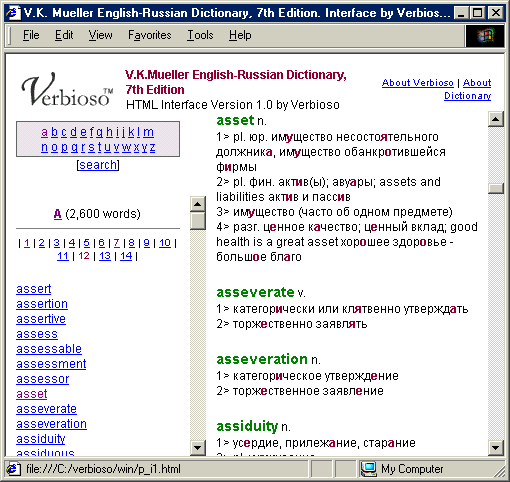Screen dimensions: 510x482
Task: Click the current page number 12
Action: [x=84, y=256]
